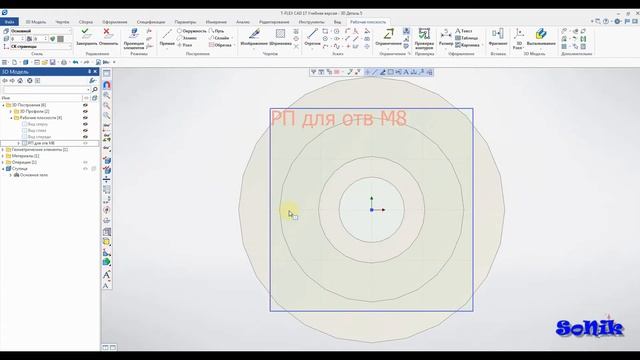Click the wrench settings icon in model panel
640x360 pixels.
click(92, 80)
